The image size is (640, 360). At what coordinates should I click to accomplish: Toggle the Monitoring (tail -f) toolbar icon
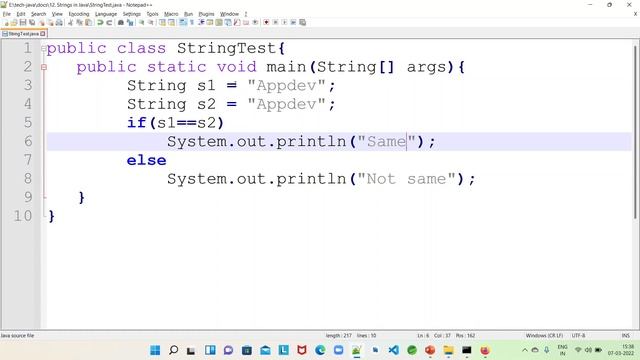point(255,22)
